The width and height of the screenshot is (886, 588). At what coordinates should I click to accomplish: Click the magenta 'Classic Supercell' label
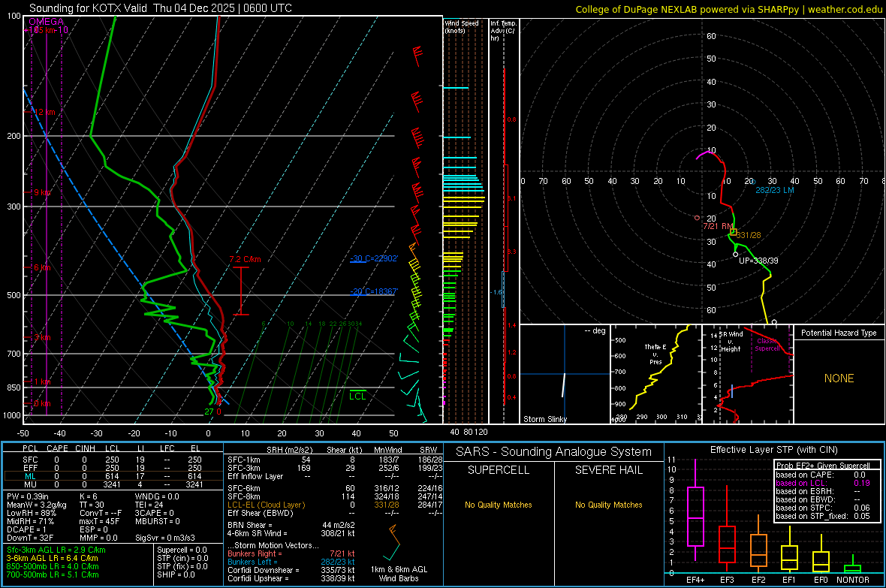coord(767,345)
